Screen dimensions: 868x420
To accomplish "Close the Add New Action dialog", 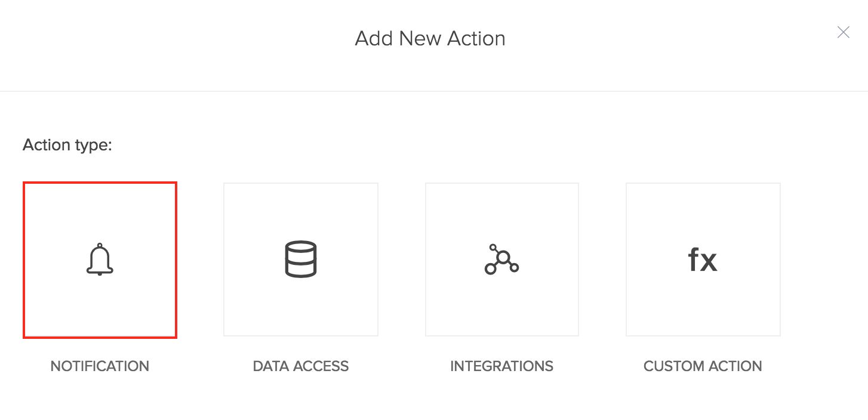I will 843,32.
